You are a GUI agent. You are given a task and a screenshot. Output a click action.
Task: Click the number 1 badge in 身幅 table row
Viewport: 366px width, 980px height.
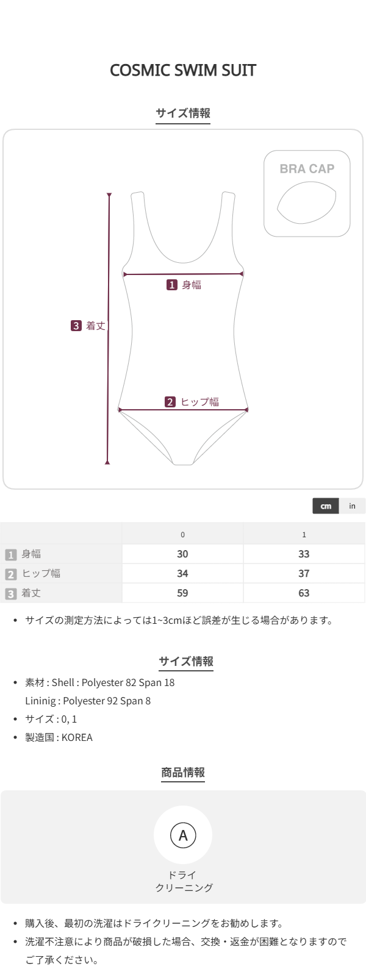(x=10, y=554)
